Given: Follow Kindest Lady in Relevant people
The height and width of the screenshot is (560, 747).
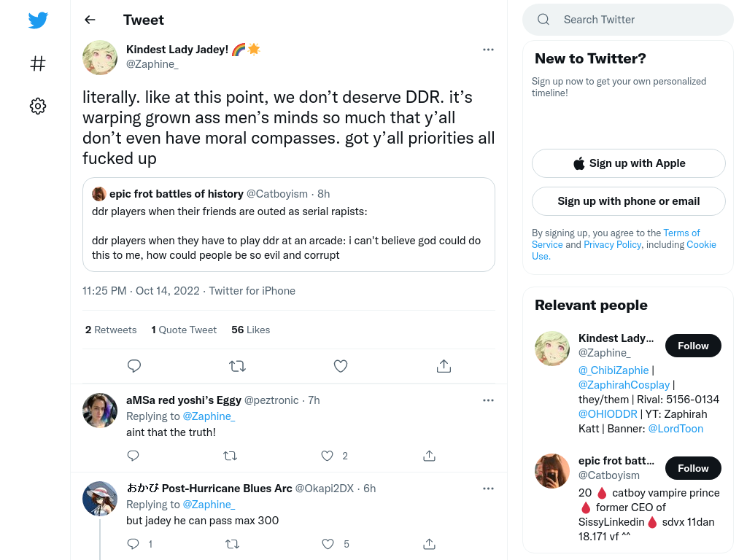Looking at the screenshot, I should 693,346.
